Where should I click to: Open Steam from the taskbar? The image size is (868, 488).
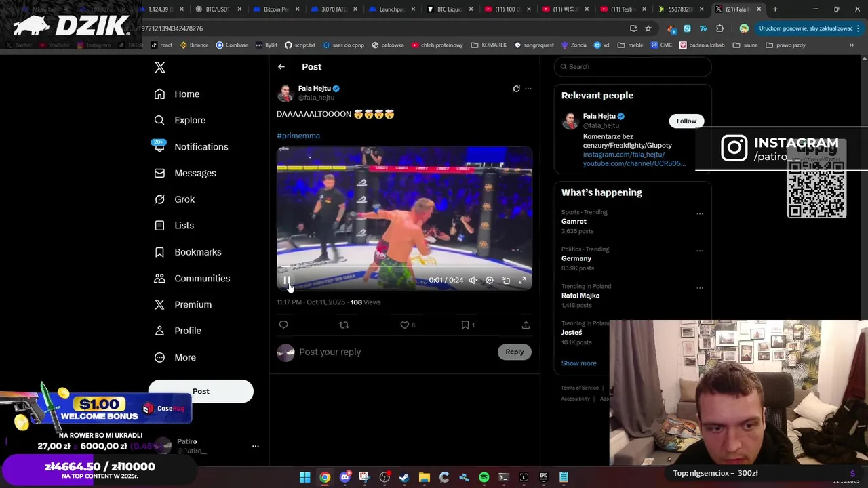tap(404, 477)
